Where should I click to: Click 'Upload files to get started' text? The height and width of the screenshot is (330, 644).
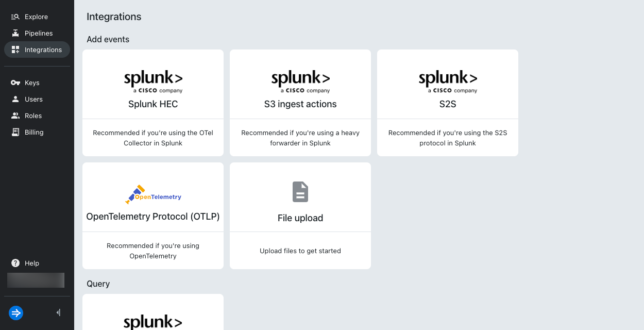pyautogui.click(x=300, y=251)
